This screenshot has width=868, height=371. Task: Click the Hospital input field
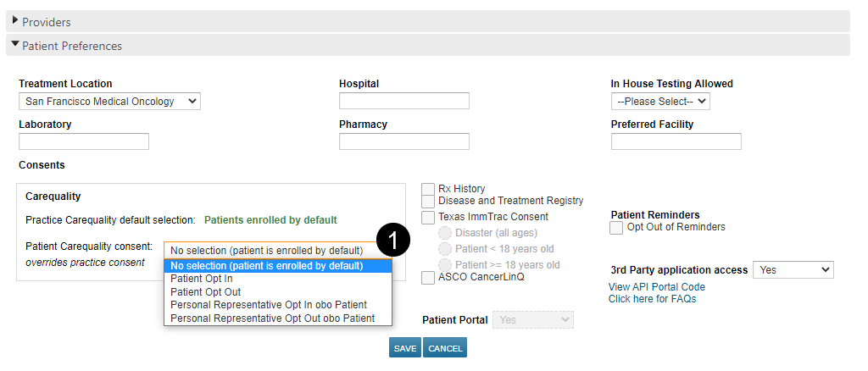click(404, 102)
